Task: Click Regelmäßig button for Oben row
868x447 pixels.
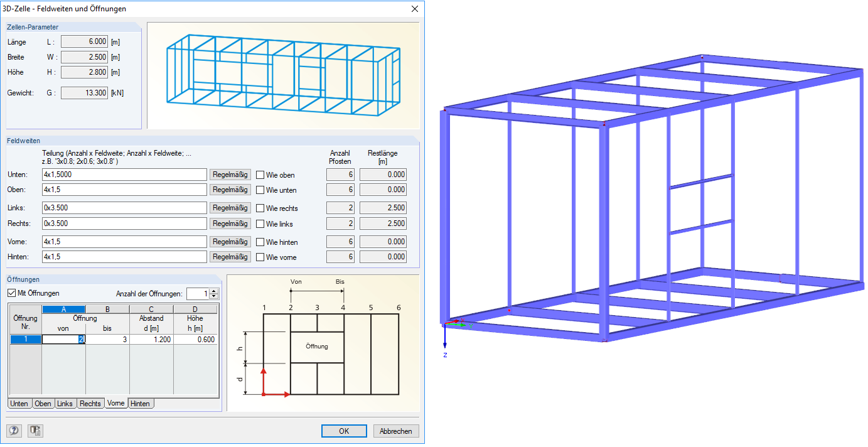Action: coord(230,190)
